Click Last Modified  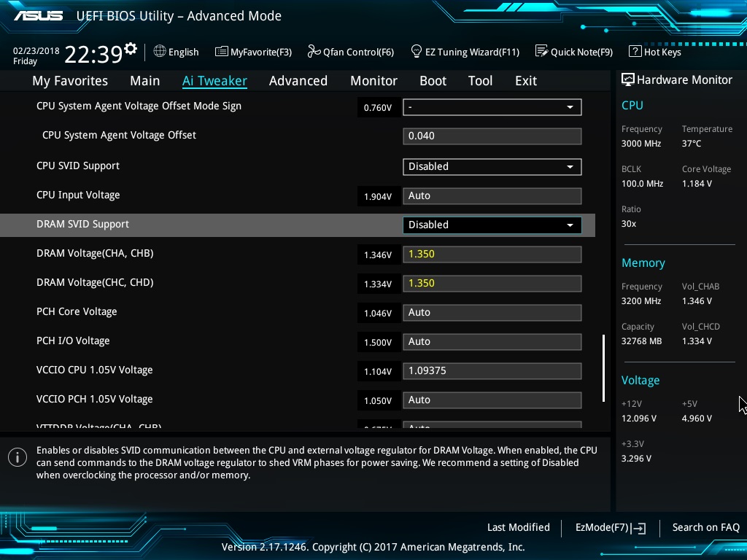(x=519, y=527)
